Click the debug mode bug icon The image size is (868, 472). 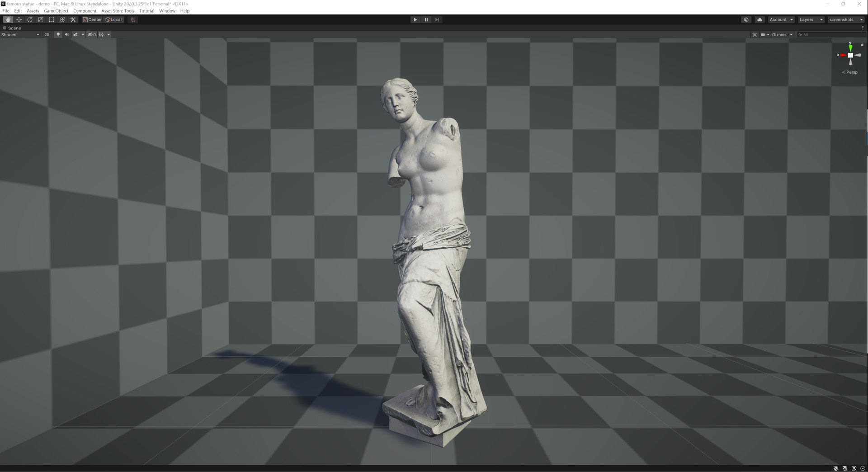point(836,468)
